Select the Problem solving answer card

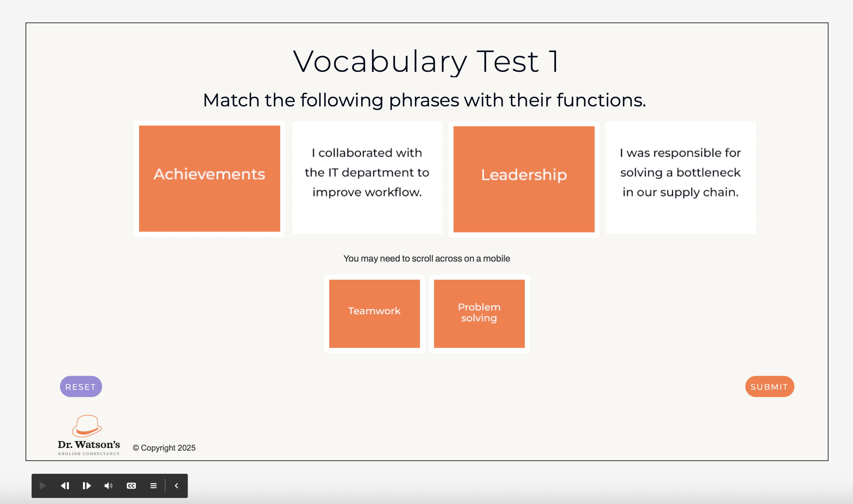click(479, 314)
